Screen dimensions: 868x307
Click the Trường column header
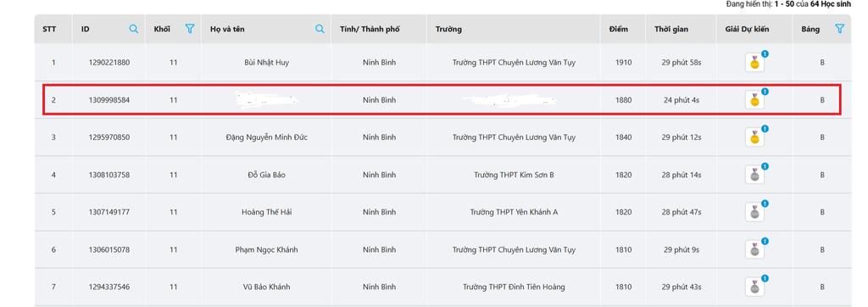(448, 30)
